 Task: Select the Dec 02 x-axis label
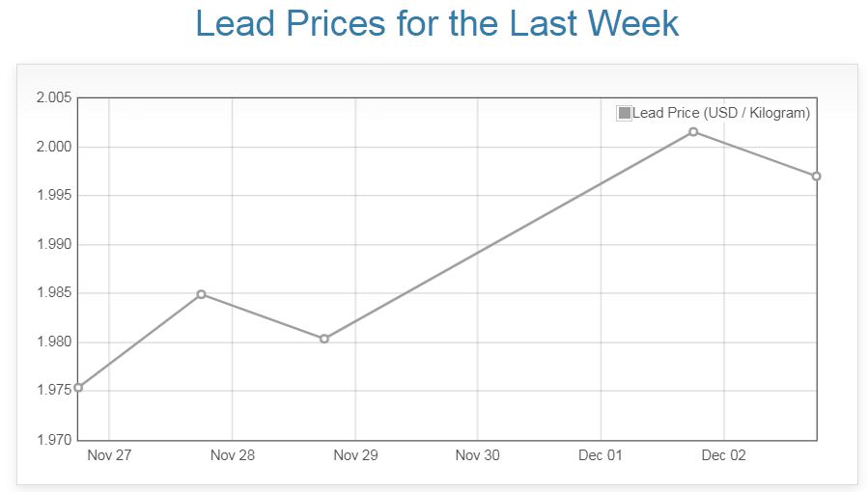[x=723, y=456]
